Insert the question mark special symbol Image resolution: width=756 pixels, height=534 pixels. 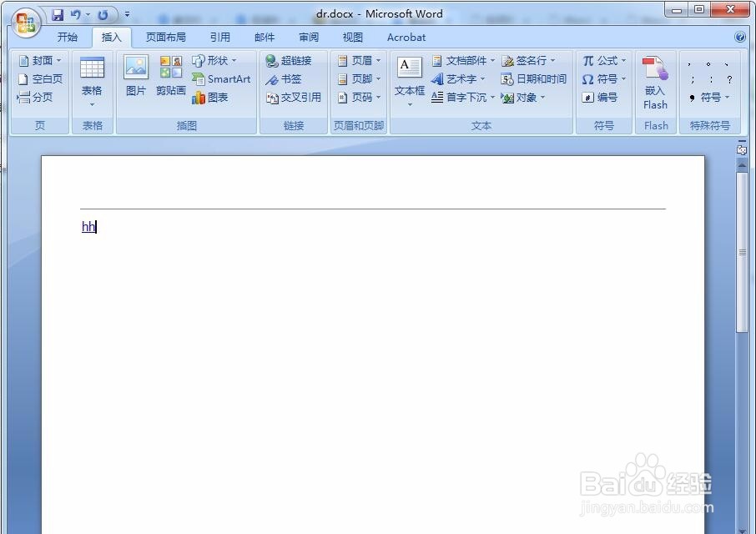pyautogui.click(x=729, y=79)
